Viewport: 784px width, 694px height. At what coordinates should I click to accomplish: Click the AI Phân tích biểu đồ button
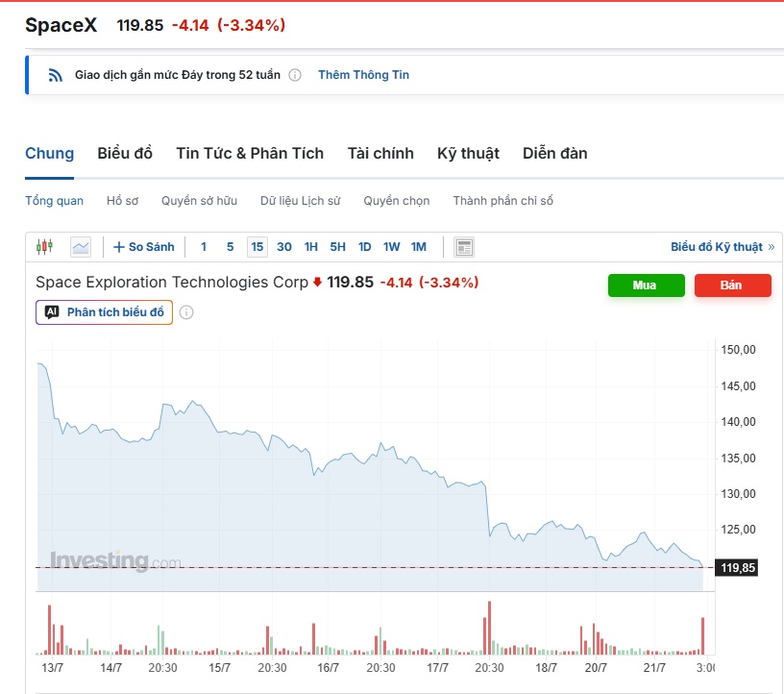[104, 312]
